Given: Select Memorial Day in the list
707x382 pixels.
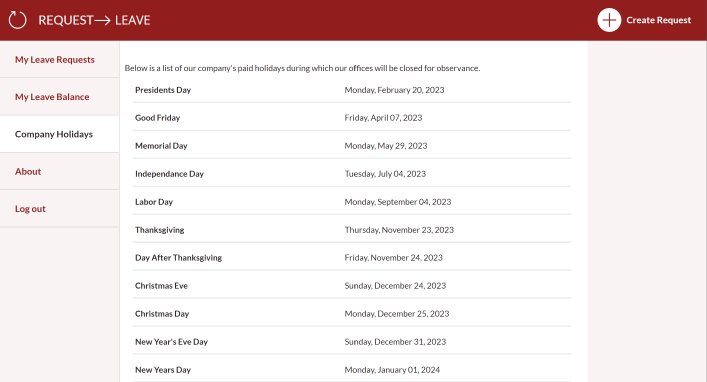Looking at the screenshot, I should (x=352, y=146).
